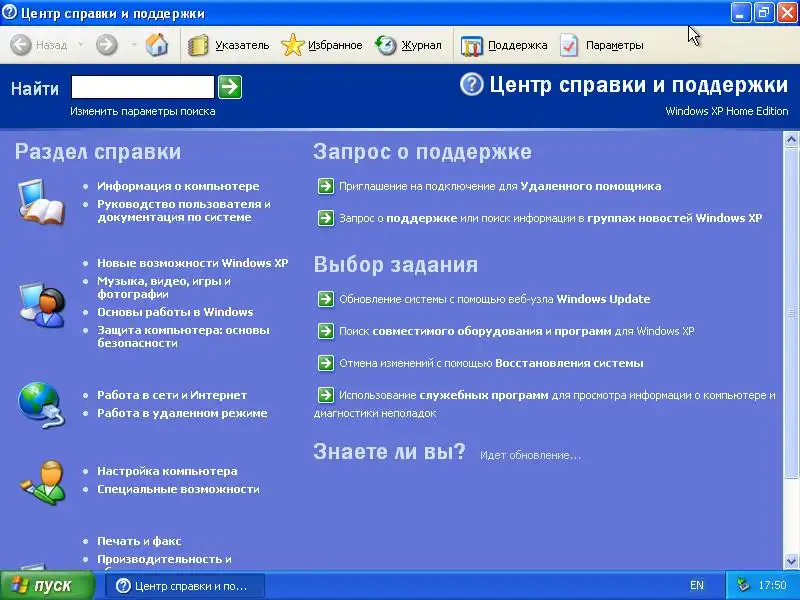Open Информация о компьютере topic
800x600 pixels.
[178, 186]
